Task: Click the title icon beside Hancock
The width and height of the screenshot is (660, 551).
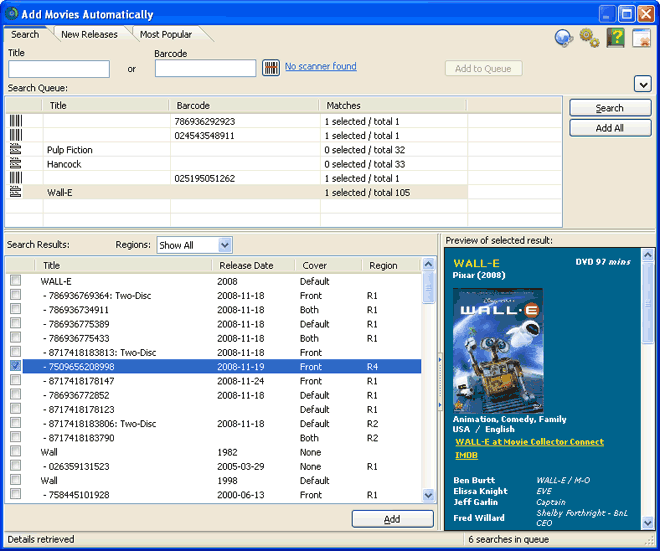Action: [16, 164]
